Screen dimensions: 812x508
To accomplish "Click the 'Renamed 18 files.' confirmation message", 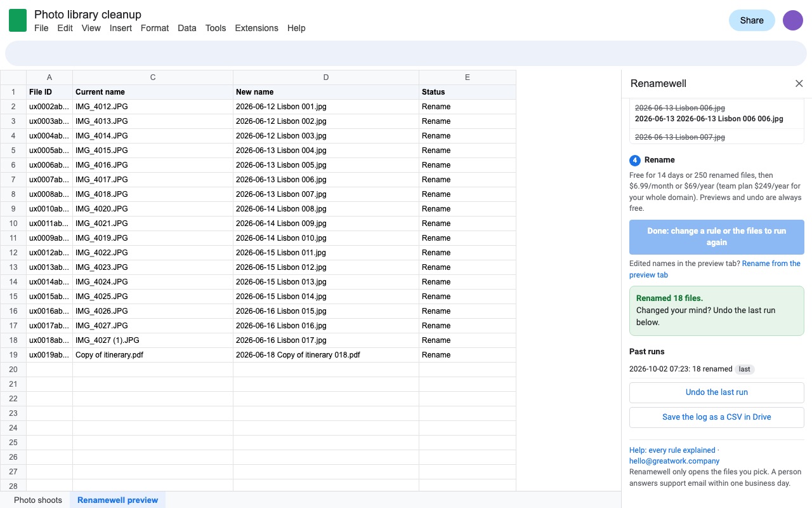I will coord(669,298).
